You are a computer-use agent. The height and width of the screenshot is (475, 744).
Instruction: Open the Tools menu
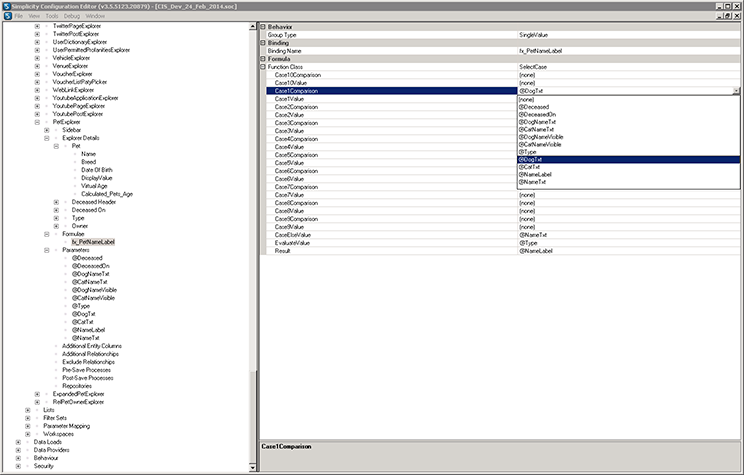(52, 16)
